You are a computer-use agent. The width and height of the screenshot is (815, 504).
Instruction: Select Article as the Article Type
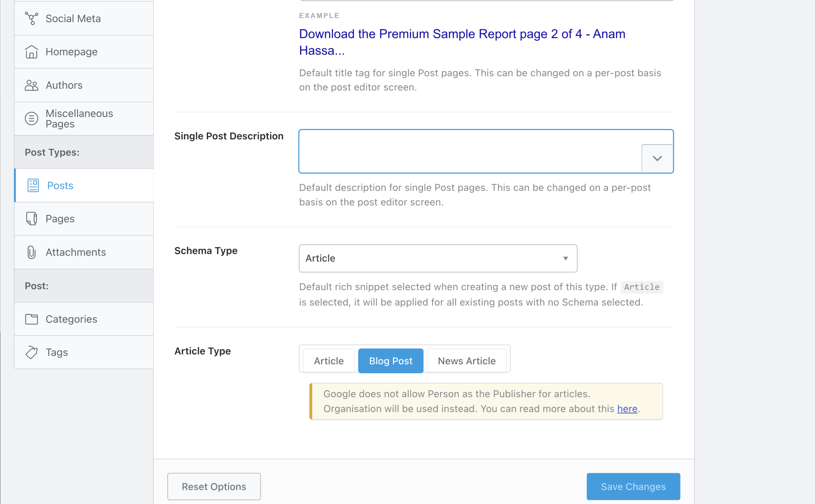coord(329,361)
